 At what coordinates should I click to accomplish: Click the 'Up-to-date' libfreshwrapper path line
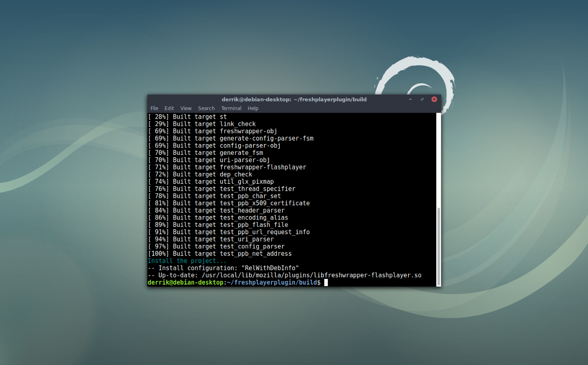285,275
